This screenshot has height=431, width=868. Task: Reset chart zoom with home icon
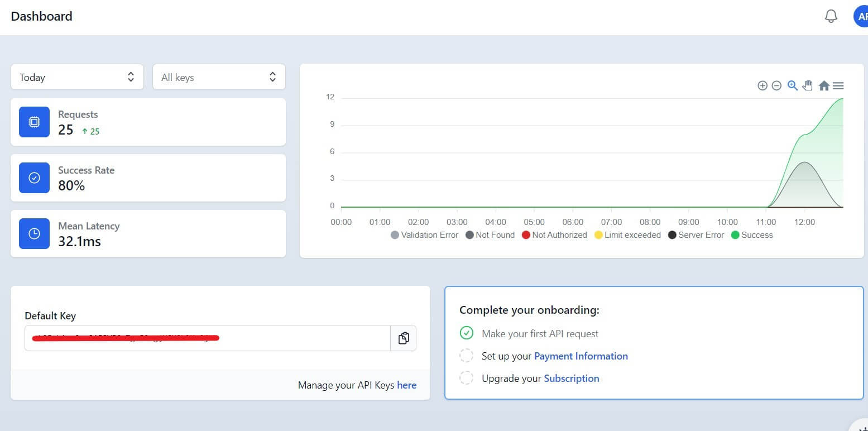coord(823,85)
